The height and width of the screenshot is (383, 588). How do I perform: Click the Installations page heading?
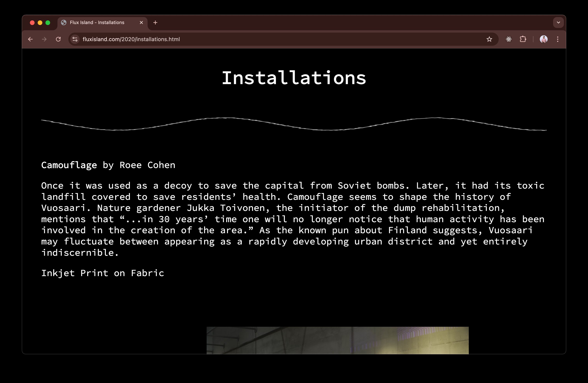click(x=294, y=78)
